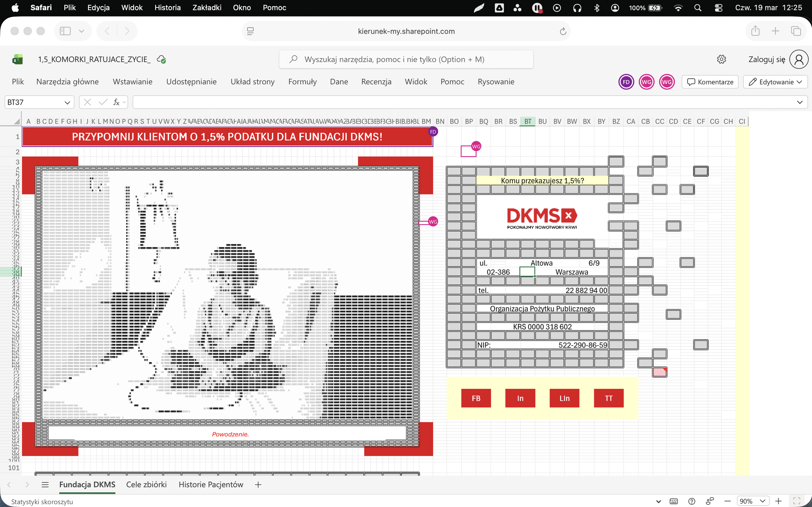Open the Name Box dropdown arrow
Image resolution: width=812 pixels, height=507 pixels.
(x=67, y=102)
